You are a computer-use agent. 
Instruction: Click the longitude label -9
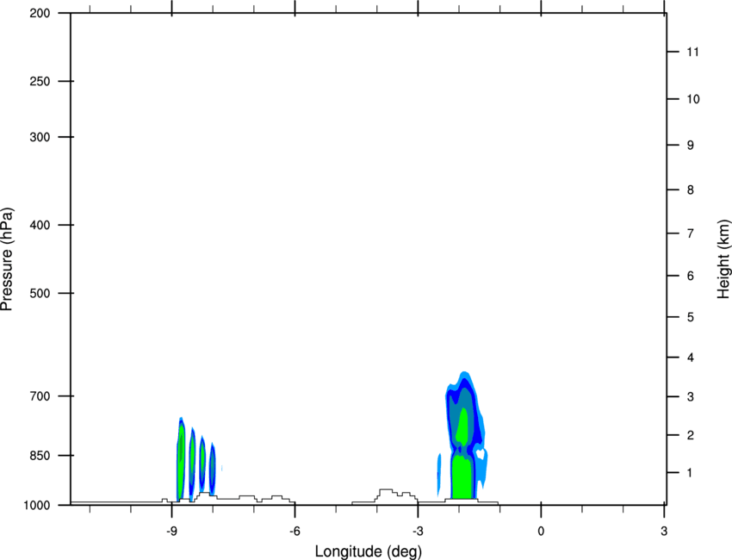pyautogui.click(x=171, y=532)
